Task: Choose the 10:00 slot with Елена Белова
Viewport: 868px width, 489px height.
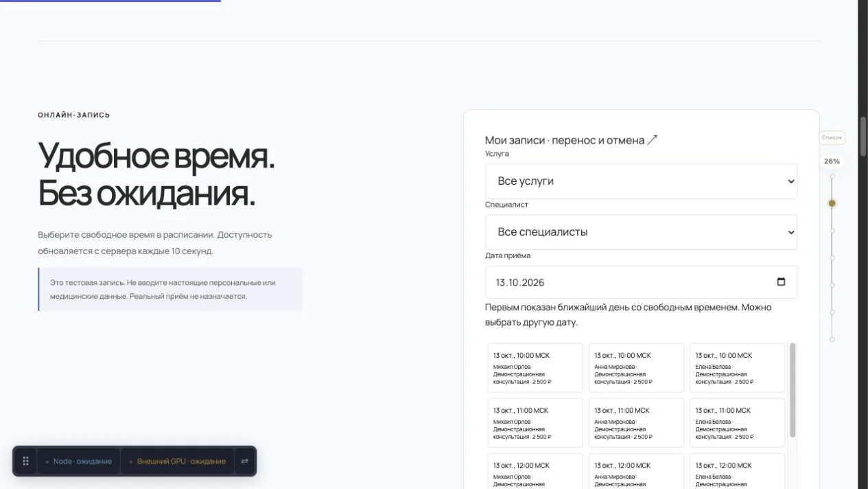Action: click(737, 368)
